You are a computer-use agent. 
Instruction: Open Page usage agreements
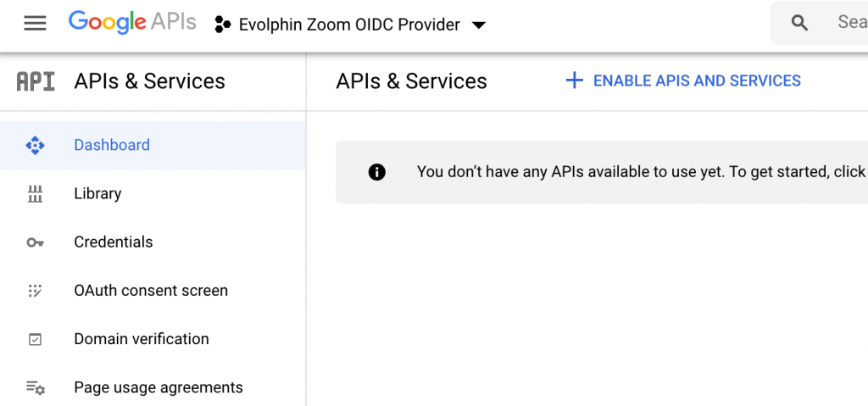(x=153, y=387)
